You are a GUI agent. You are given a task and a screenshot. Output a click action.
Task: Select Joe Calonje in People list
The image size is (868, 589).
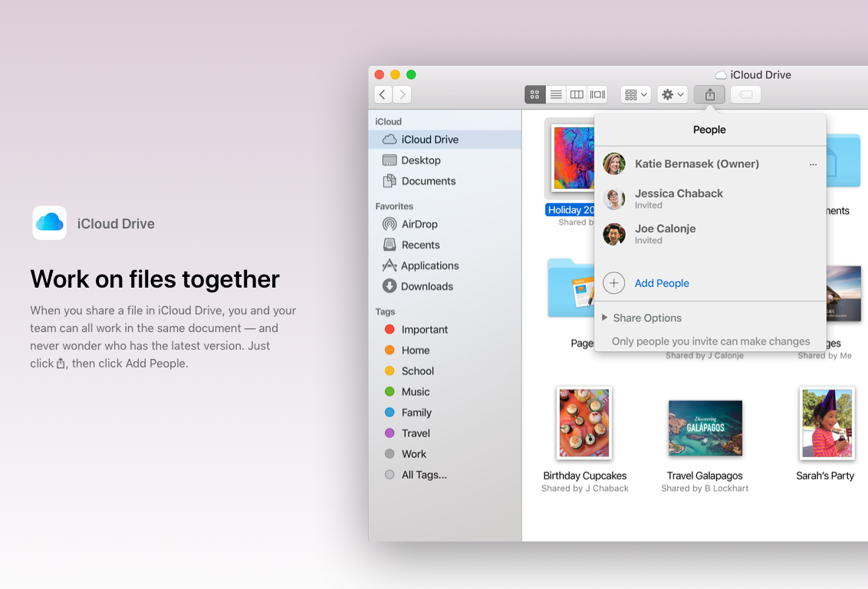click(x=710, y=234)
